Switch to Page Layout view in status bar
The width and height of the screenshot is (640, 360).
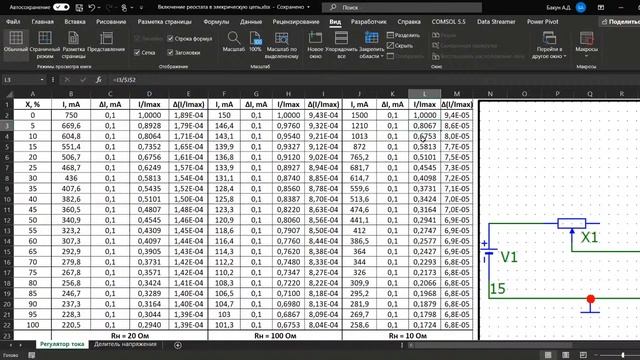(565, 355)
